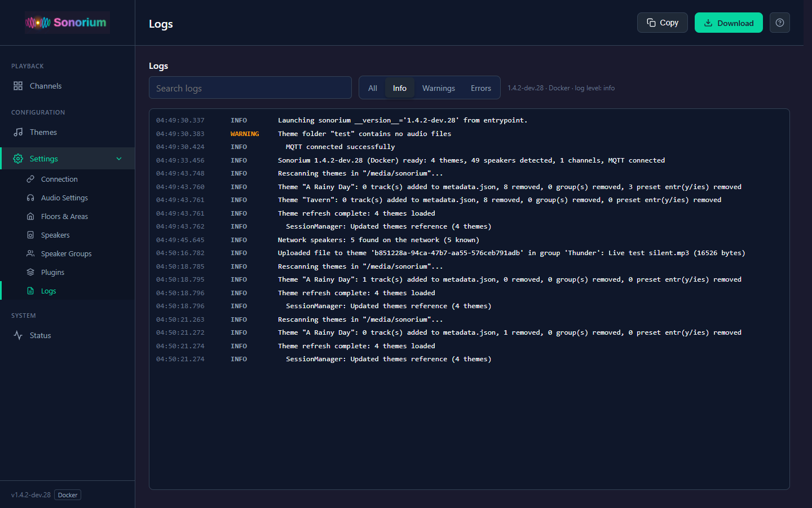Click the Docker badge in footer
This screenshot has width=812, height=508.
click(68, 495)
